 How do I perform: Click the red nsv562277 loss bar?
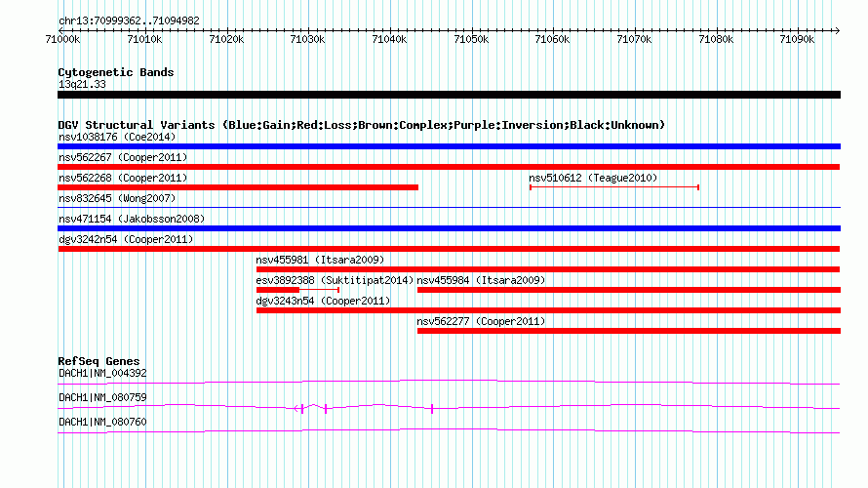629,331
